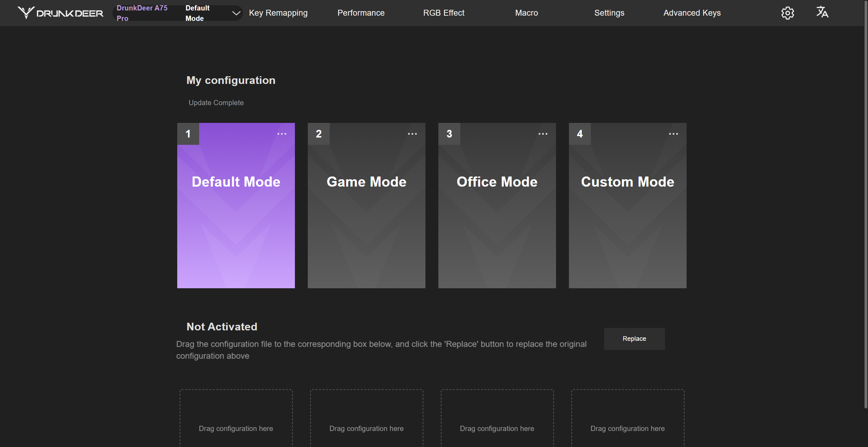This screenshot has width=868, height=447.
Task: Click the DrunkDeer A75 Pro device selector
Action: click(x=142, y=13)
